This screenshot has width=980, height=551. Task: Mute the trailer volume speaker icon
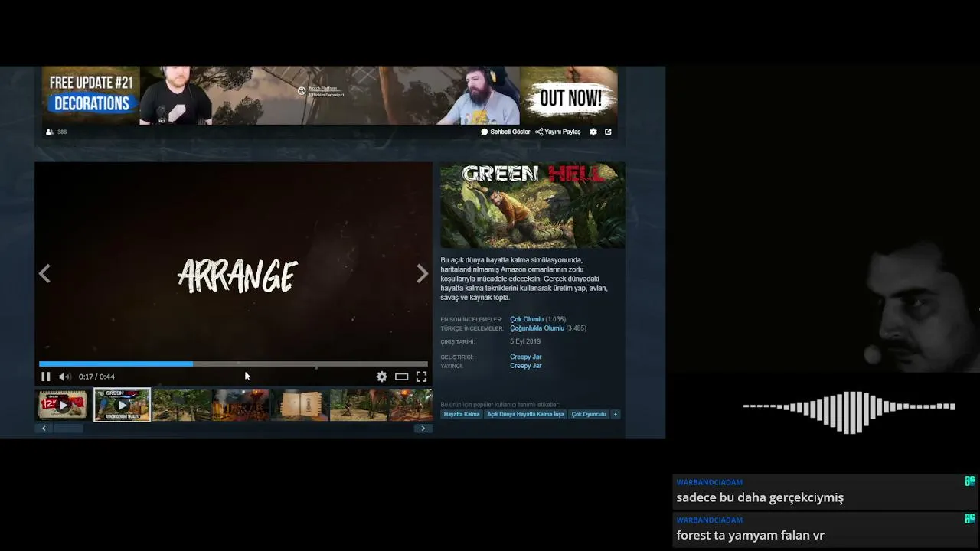point(65,377)
